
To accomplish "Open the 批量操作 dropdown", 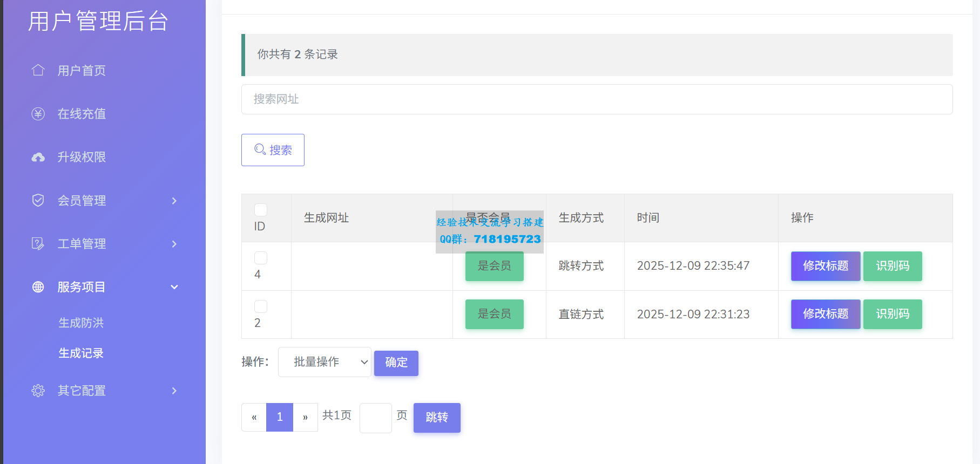I will pyautogui.click(x=325, y=362).
